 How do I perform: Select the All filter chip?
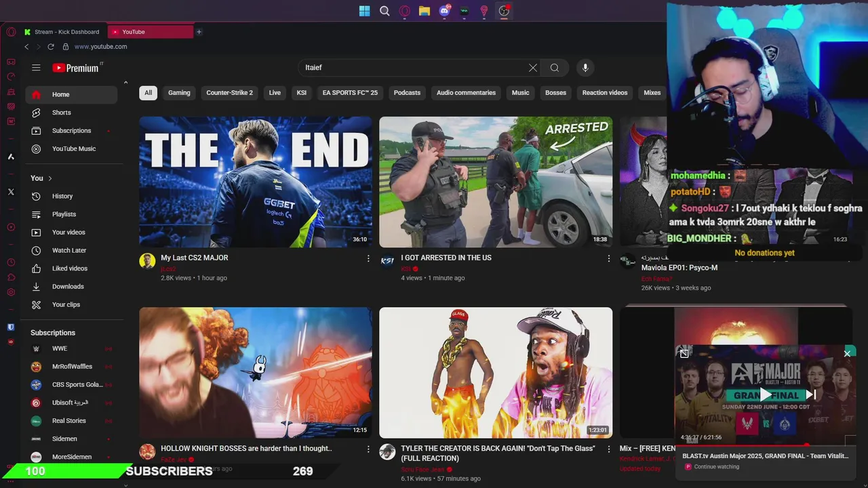pos(148,93)
